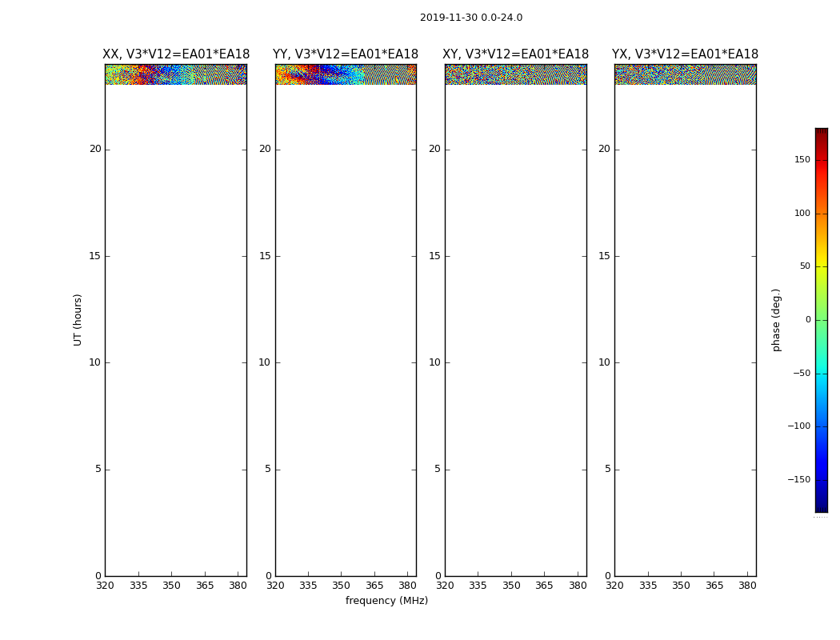
Task: Click the '320' frequency tick of YX panel
Action: coord(614,586)
